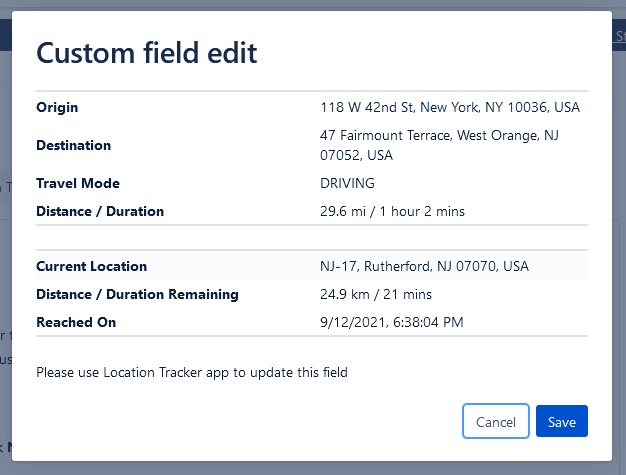The height and width of the screenshot is (475, 626).
Task: Click '24.9 km / 21 mins' value
Action: pos(376,294)
